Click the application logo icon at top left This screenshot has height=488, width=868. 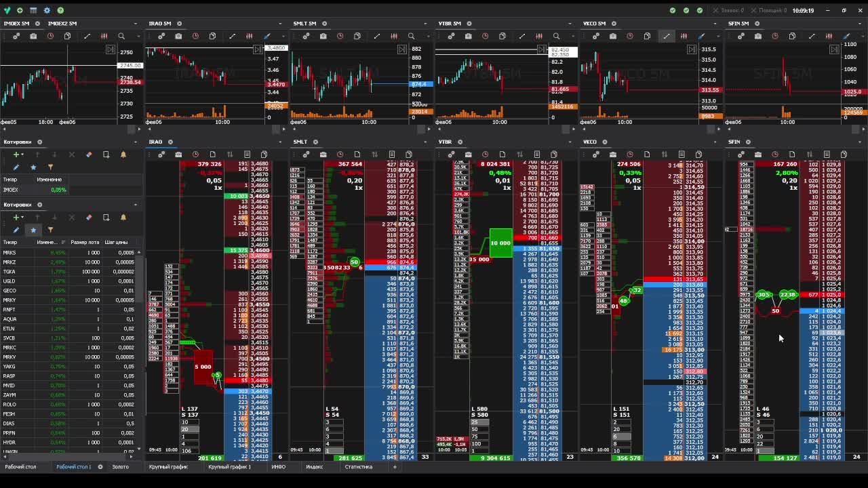click(x=7, y=10)
